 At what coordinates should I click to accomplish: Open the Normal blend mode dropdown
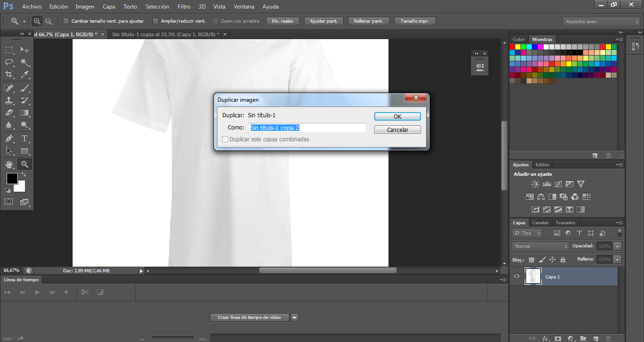(x=540, y=246)
